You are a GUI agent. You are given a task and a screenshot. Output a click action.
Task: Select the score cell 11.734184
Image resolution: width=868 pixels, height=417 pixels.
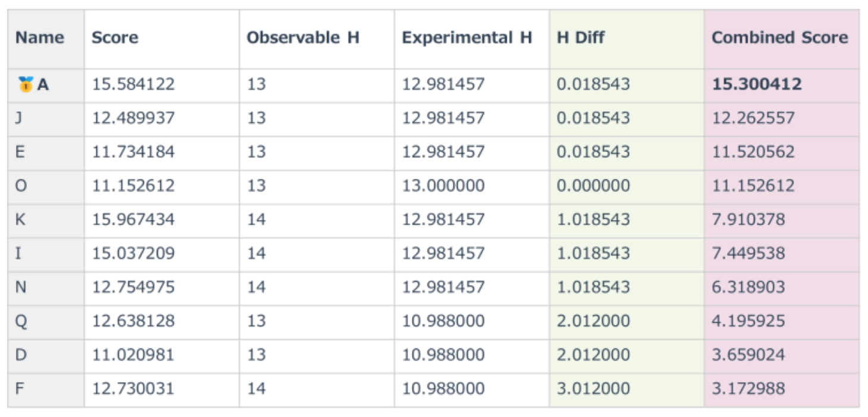click(x=133, y=152)
